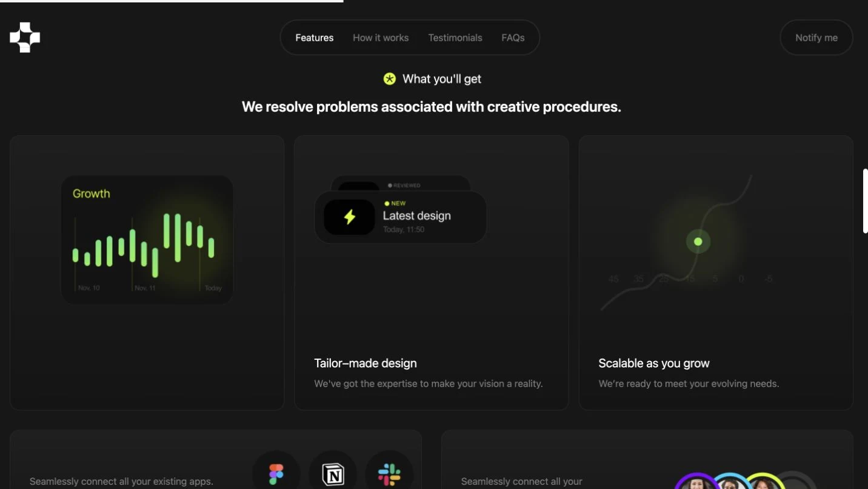Image resolution: width=868 pixels, height=489 pixels.
Task: Open the Growth bar chart widget
Action: pos(147,240)
